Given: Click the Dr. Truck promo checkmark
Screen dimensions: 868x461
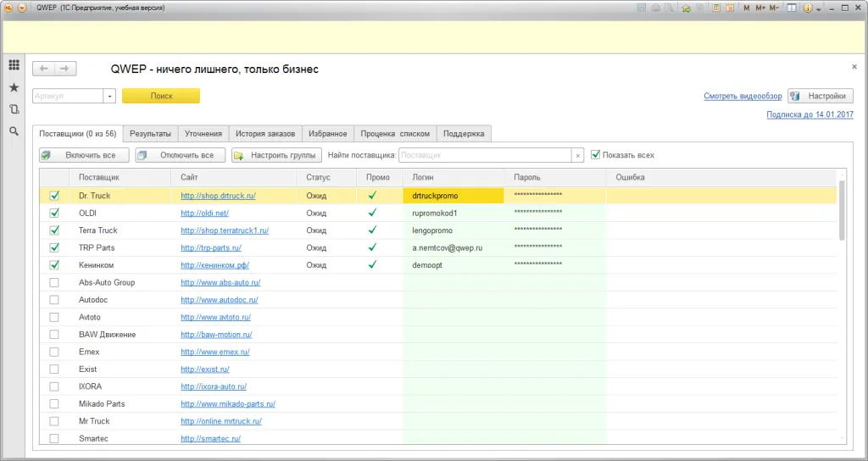Looking at the screenshot, I should point(373,196).
